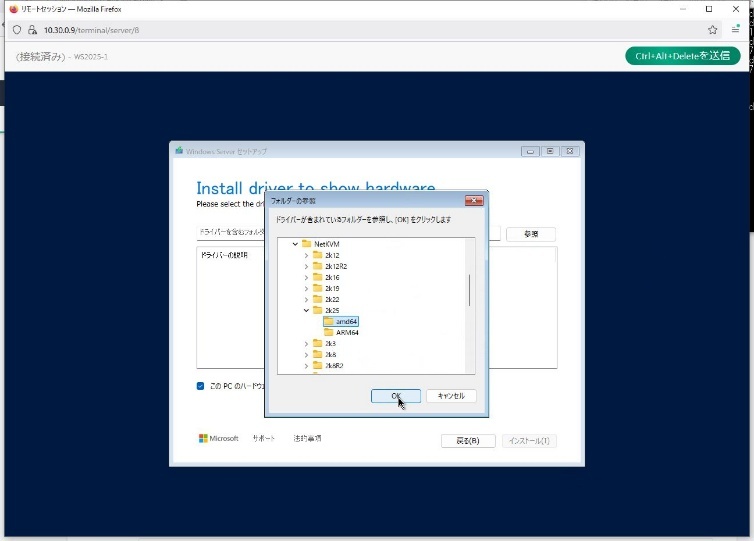754x541 pixels.
Task: Click the connection security lock icon
Action: [32, 30]
